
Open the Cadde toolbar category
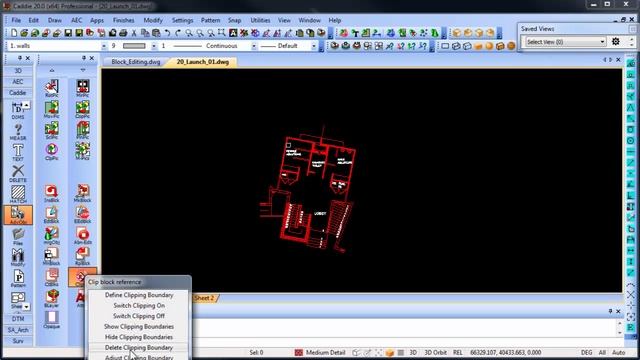(x=18, y=93)
